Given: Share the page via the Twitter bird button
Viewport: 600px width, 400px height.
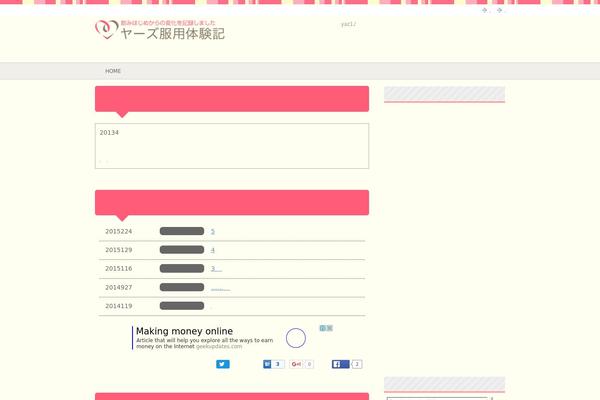Looking at the screenshot, I should (x=223, y=364).
